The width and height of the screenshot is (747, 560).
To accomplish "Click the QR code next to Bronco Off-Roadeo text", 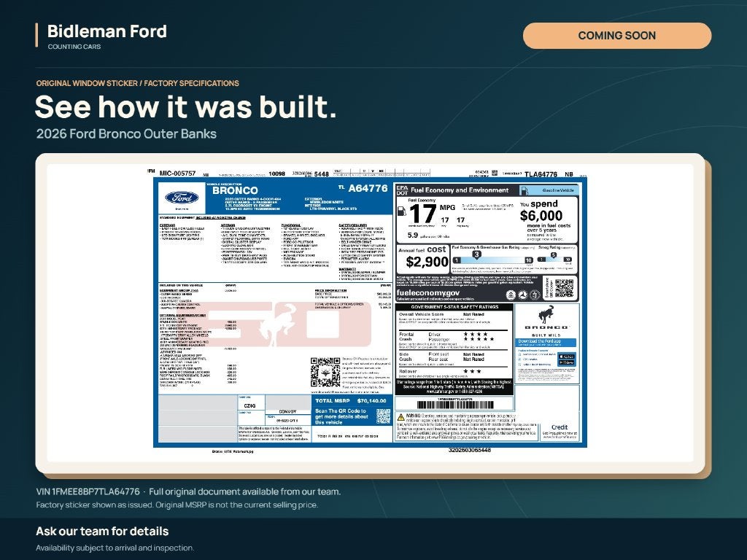I will pos(325,372).
